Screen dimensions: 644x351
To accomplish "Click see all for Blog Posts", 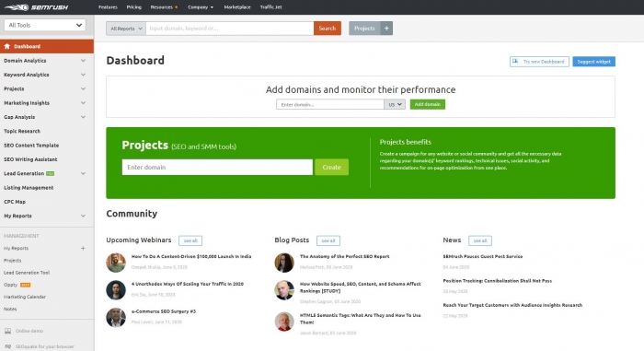I will (x=328, y=240).
